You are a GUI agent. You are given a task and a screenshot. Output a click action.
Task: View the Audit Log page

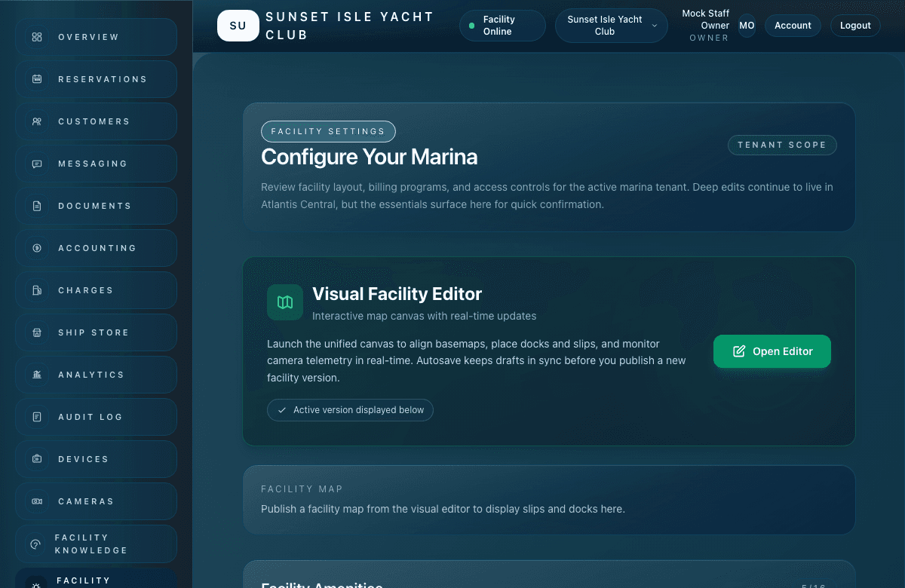(96, 417)
